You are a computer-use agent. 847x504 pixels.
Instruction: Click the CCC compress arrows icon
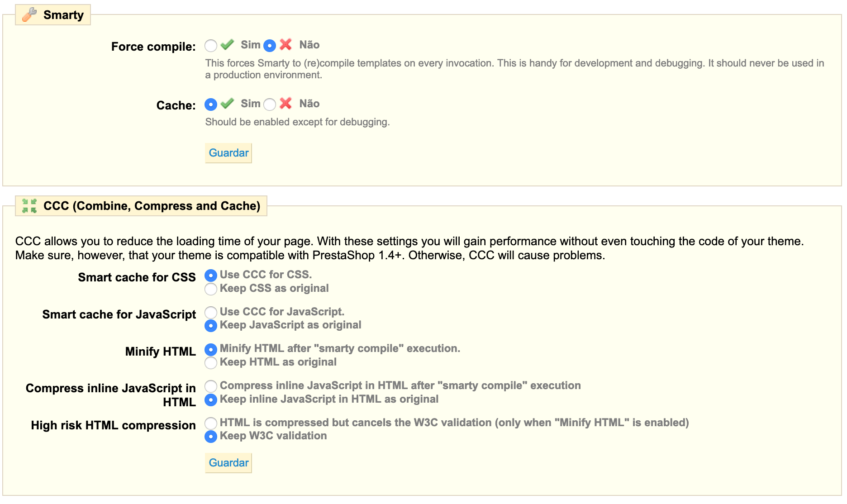[29, 206]
